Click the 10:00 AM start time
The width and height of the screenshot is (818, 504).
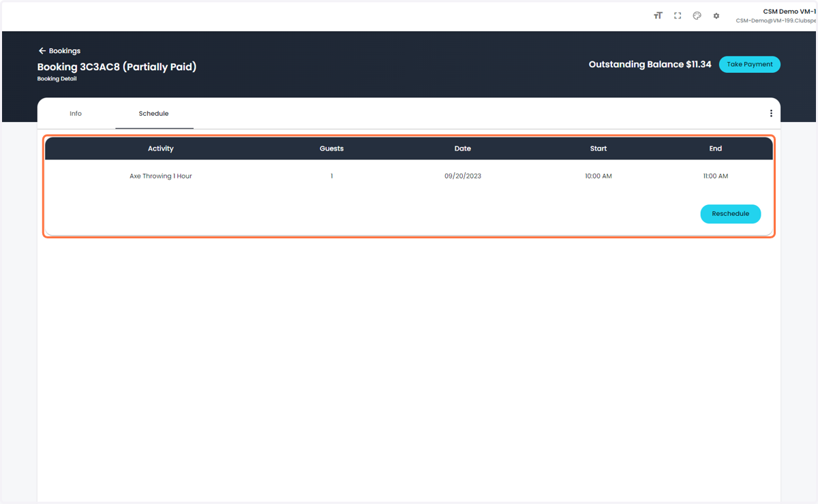(x=599, y=176)
